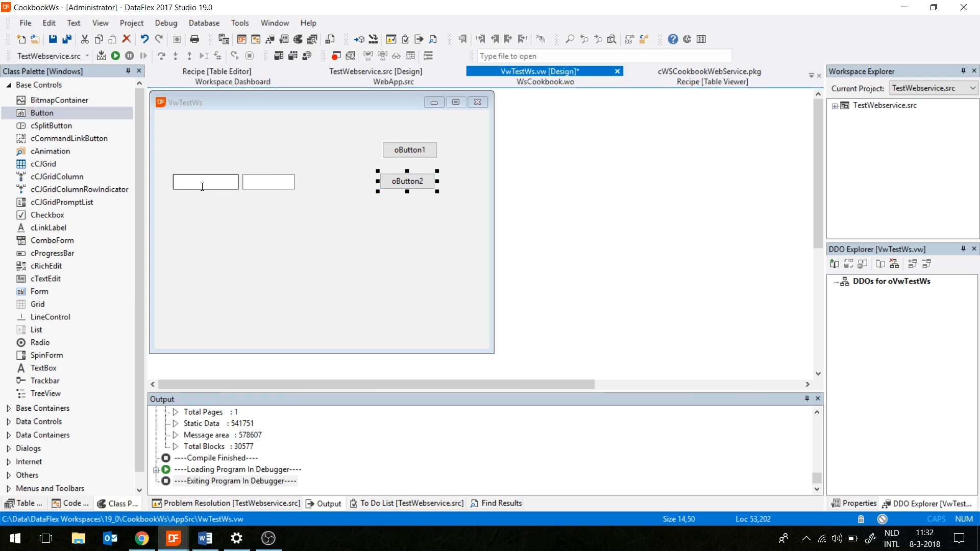Switch to cWSCookbookWebService.pkg tab
The width and height of the screenshot is (980, 551).
[709, 71]
